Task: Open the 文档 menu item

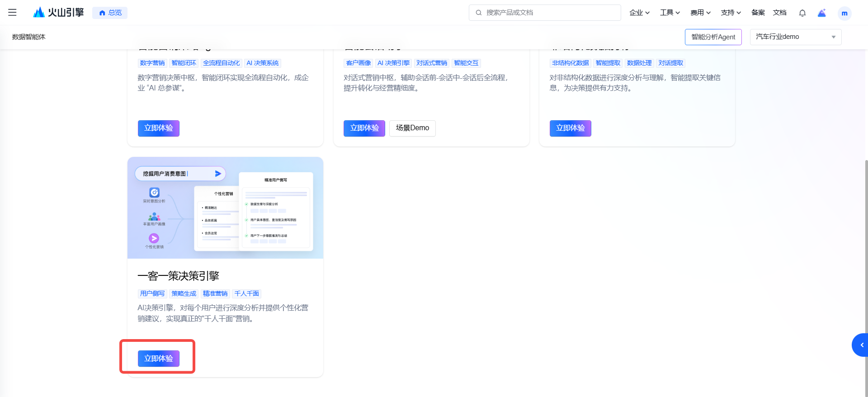Action: [x=779, y=13]
